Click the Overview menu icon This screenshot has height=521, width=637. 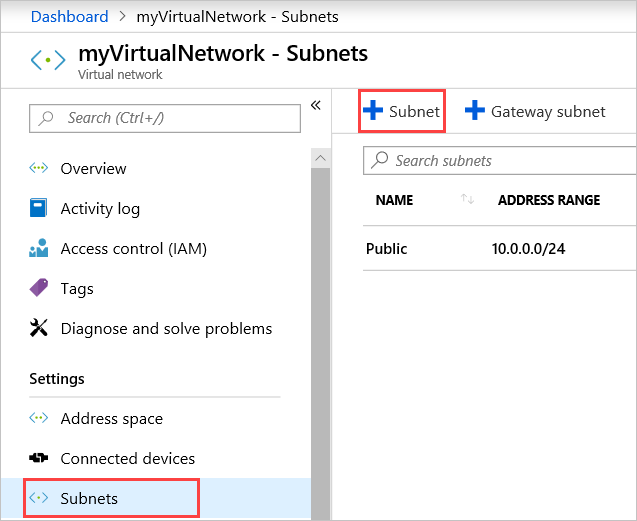(39, 168)
